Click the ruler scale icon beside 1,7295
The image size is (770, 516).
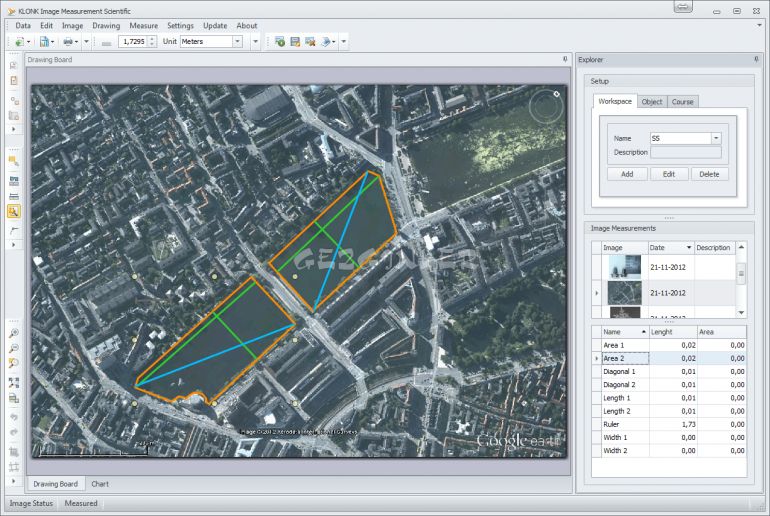coord(107,43)
